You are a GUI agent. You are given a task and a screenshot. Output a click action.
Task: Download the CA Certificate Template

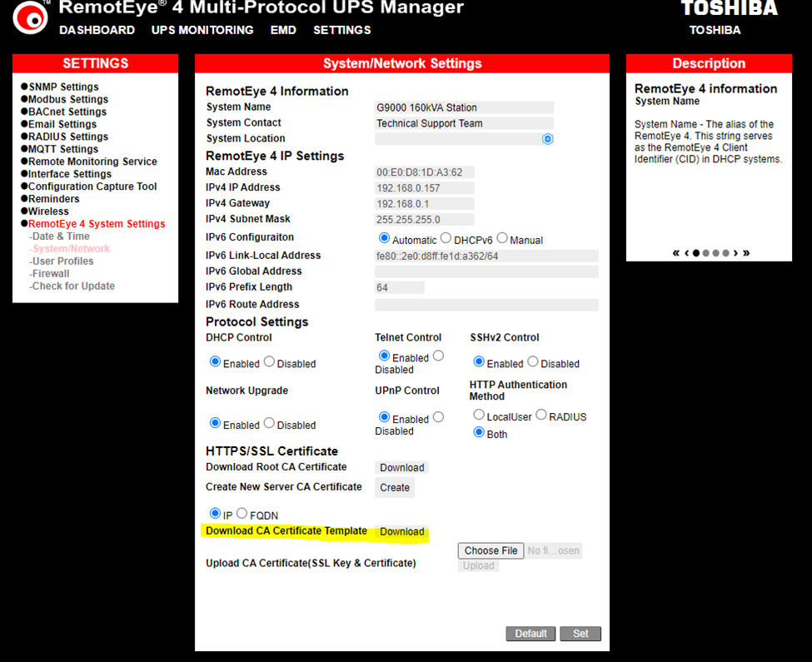402,531
